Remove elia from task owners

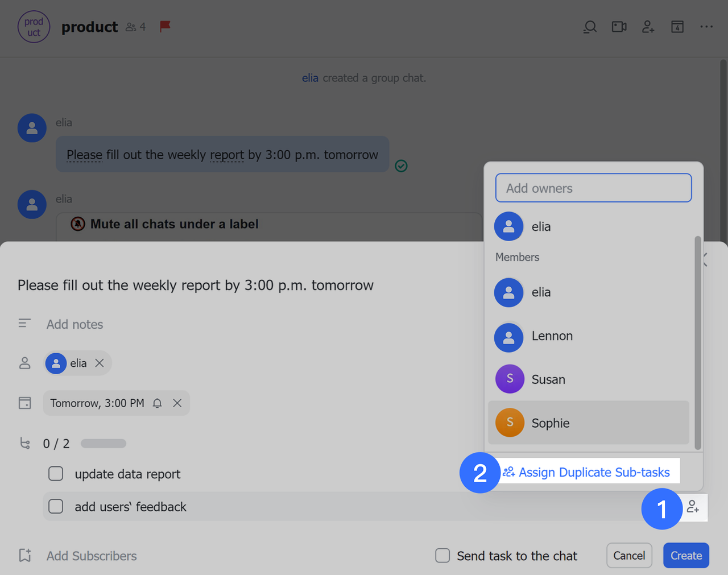click(100, 363)
